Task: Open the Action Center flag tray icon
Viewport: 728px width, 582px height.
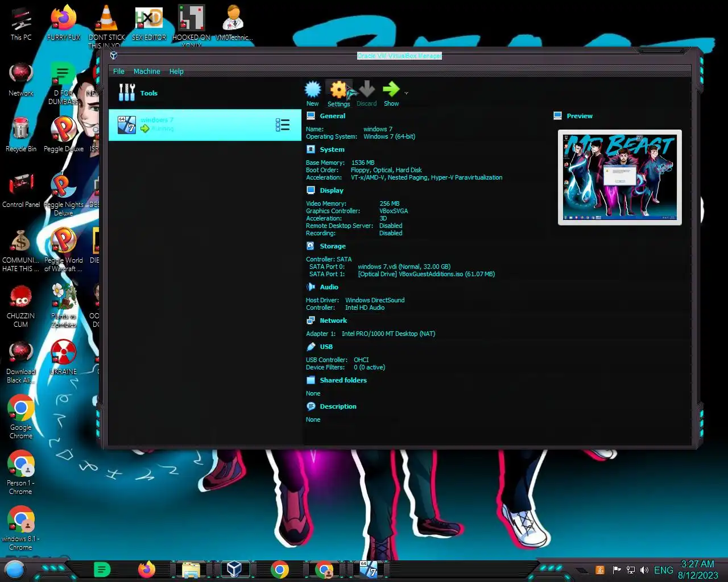Action: pyautogui.click(x=617, y=570)
